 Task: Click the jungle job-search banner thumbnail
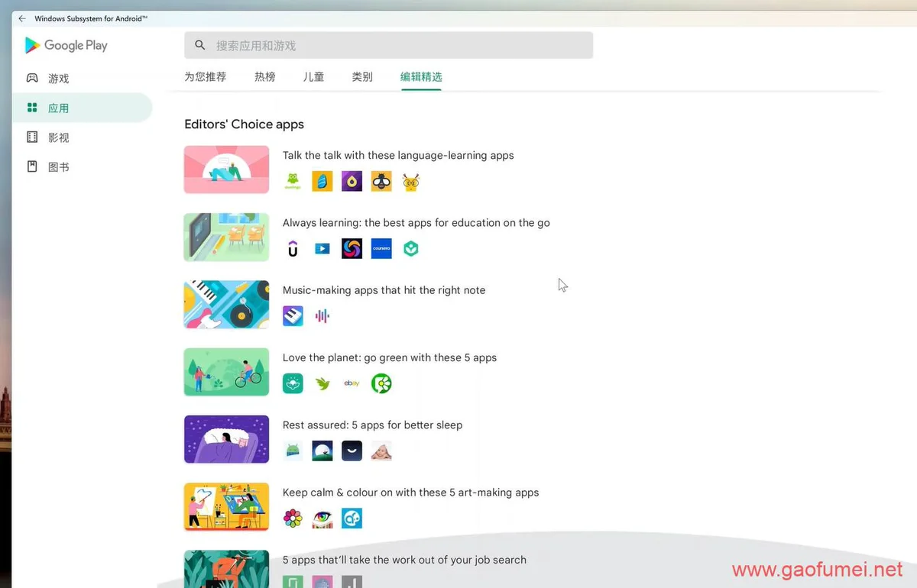click(x=226, y=569)
